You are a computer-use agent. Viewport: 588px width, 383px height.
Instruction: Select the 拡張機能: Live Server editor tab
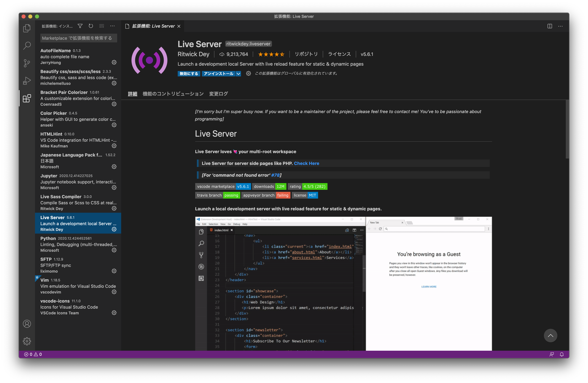(153, 26)
